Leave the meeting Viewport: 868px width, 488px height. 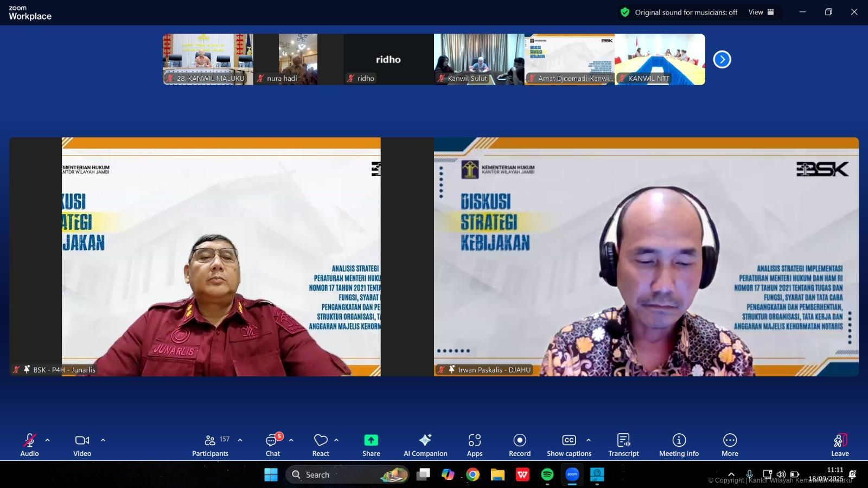pos(840,445)
